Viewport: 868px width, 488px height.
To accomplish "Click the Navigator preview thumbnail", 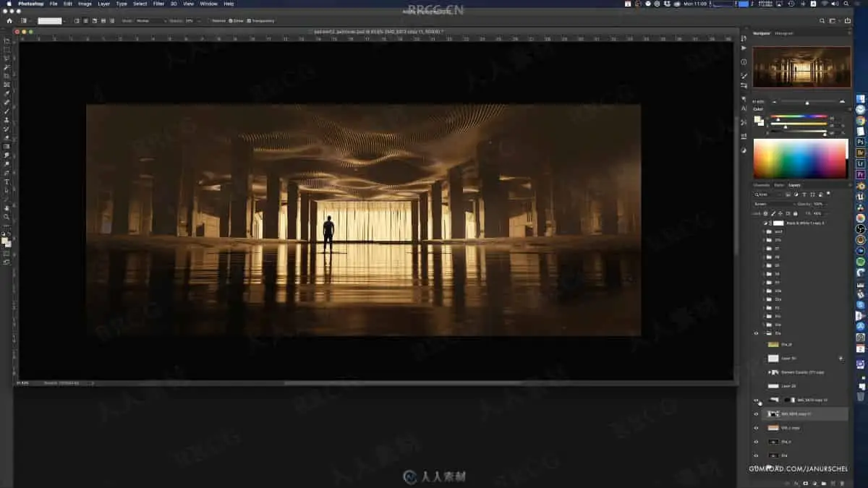I will [801, 67].
